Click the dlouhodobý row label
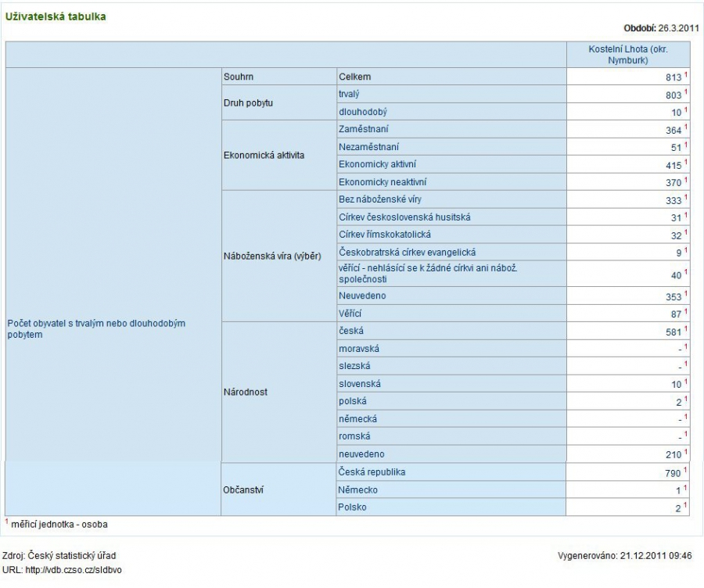704x588 pixels. click(x=363, y=112)
